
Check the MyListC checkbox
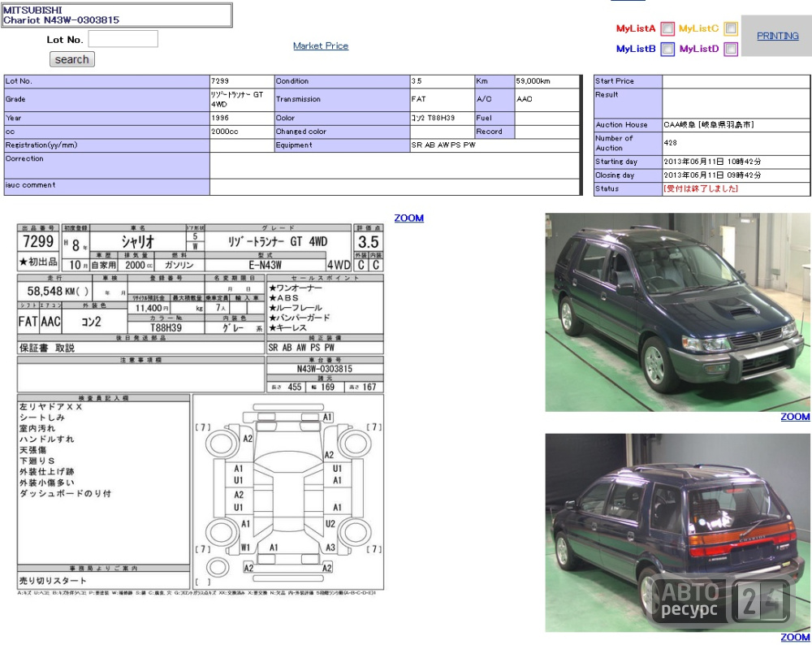tap(731, 28)
